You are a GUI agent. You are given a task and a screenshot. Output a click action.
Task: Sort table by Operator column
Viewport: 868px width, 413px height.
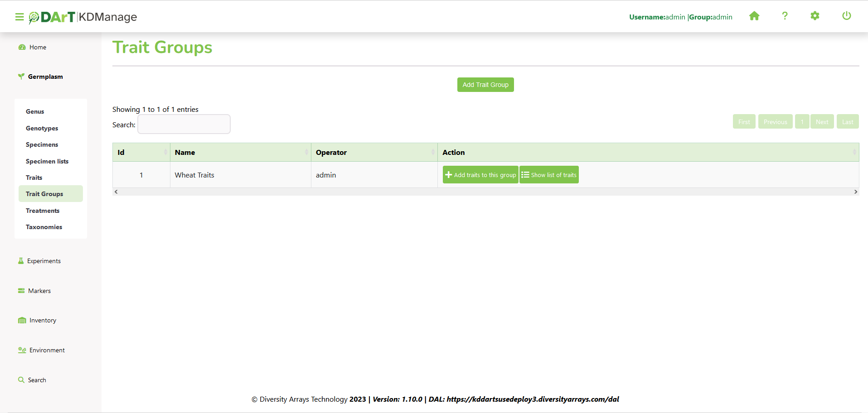click(374, 153)
